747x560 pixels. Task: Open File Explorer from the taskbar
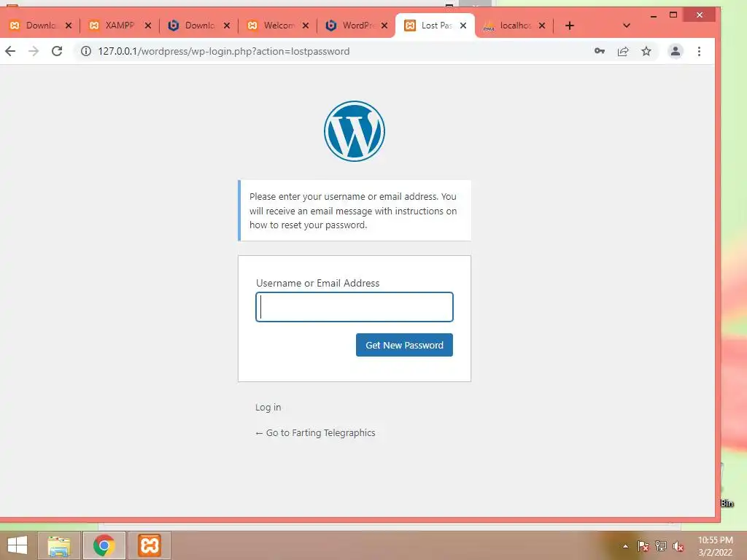pos(59,545)
